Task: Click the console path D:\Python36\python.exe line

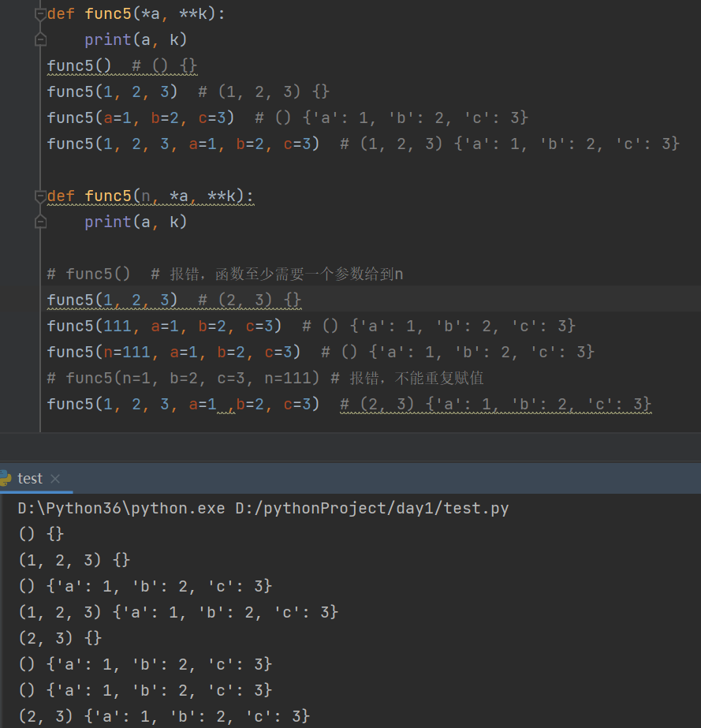Action: pyautogui.click(x=263, y=509)
